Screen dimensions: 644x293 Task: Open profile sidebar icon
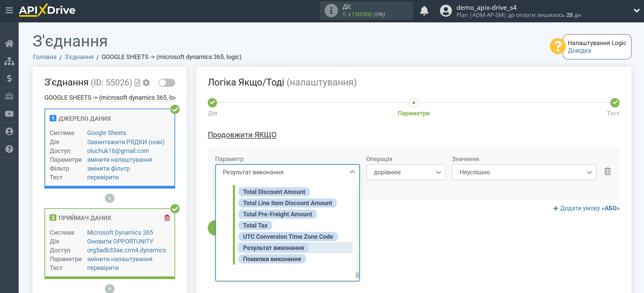[9, 132]
